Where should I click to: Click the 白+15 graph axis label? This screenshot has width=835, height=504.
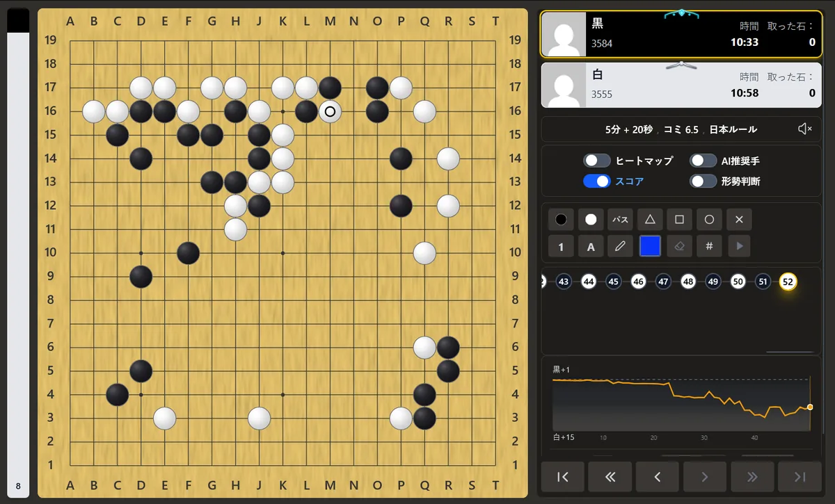pos(564,437)
